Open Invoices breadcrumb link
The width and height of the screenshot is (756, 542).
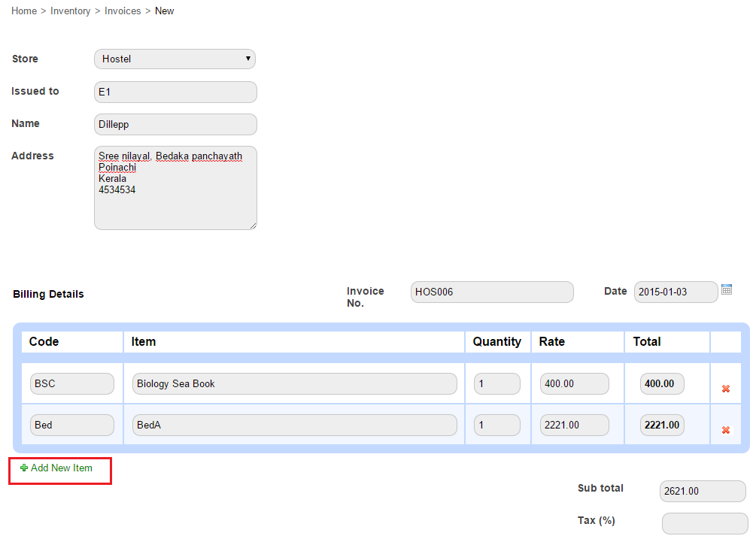[123, 11]
